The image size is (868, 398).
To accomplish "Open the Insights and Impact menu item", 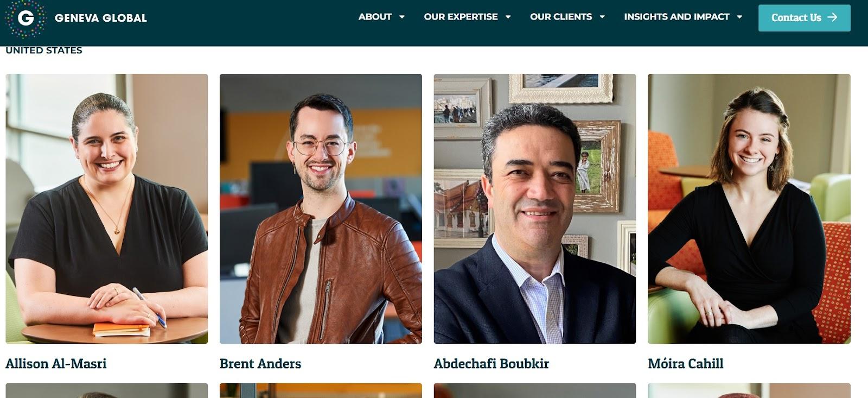I will tap(676, 17).
